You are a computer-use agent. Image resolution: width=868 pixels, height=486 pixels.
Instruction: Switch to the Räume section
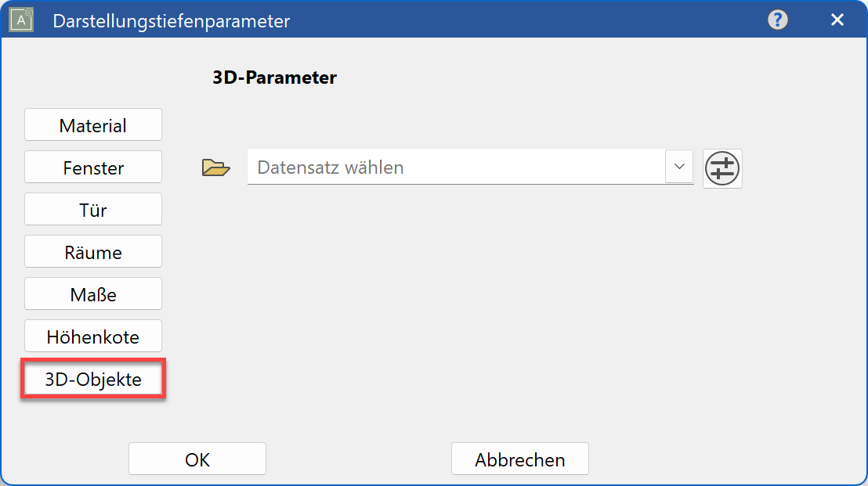[x=92, y=251]
